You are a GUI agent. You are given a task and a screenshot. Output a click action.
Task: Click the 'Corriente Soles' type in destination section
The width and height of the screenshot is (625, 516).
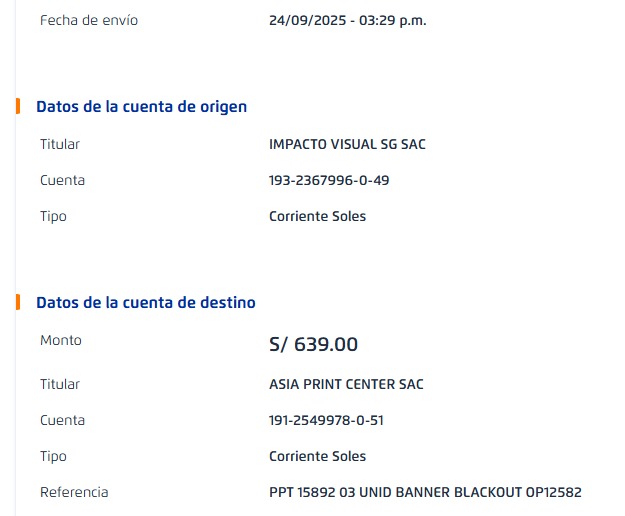317,456
